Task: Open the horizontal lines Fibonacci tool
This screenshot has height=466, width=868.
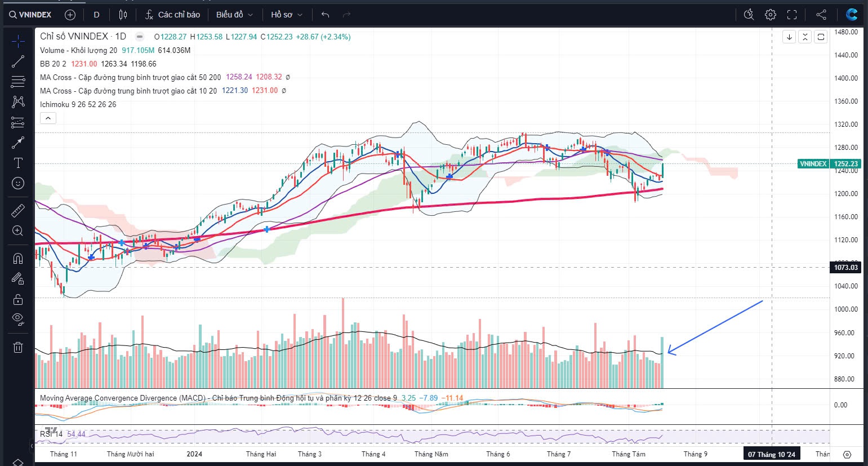Action: (18, 82)
